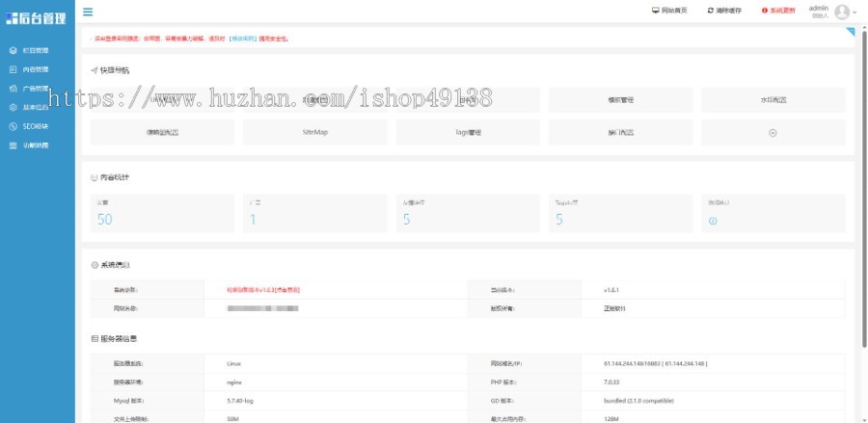The image size is (868, 423).
Task: Click the add-shortcut plus circle tile
Action: point(773,133)
